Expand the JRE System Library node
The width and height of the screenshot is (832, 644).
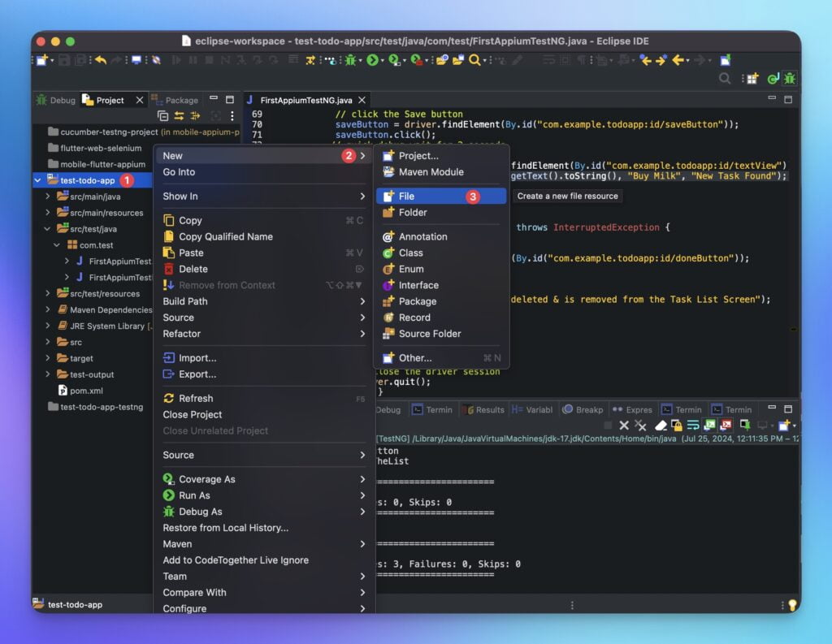48,326
